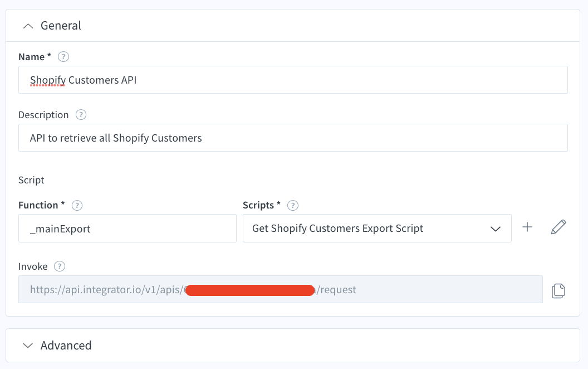The height and width of the screenshot is (369, 588).
Task: Focus the Function input showing _mainExport
Action: 127,228
